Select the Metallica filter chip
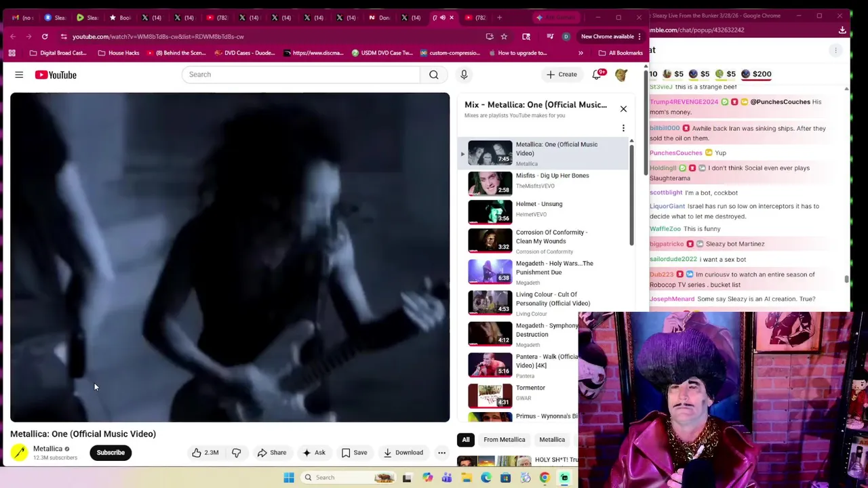The height and width of the screenshot is (488, 868). [552, 440]
